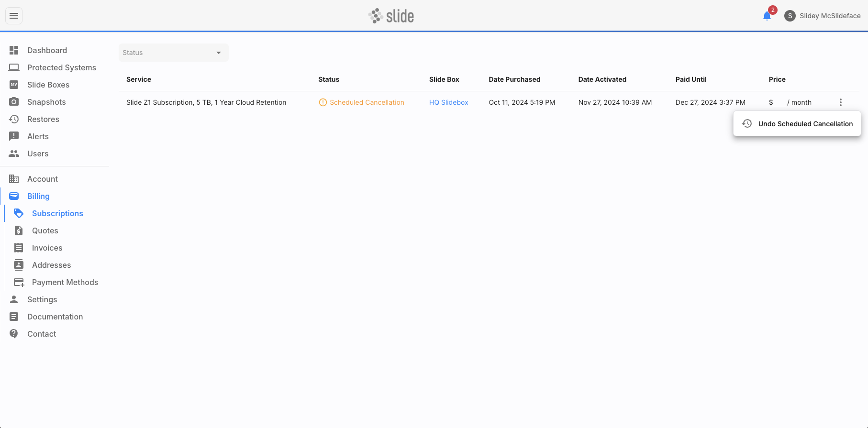
Task: Select Undo Scheduled Cancellation menu item
Action: (x=797, y=124)
